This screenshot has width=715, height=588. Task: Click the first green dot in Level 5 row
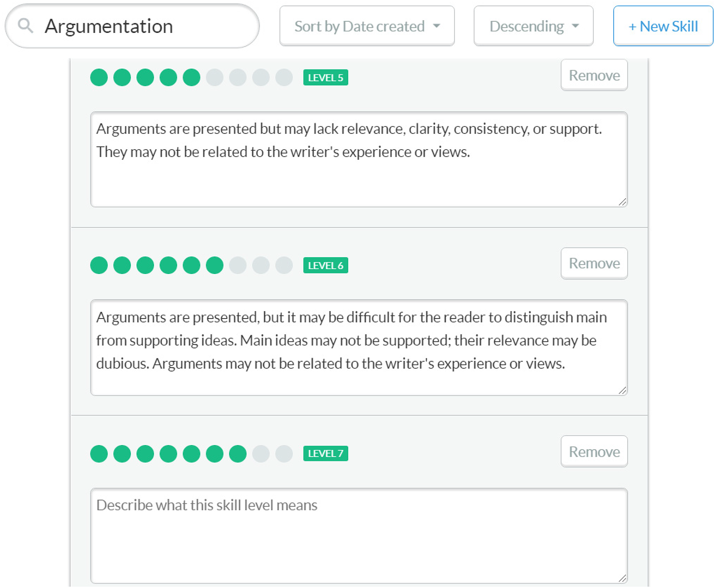coord(99,78)
